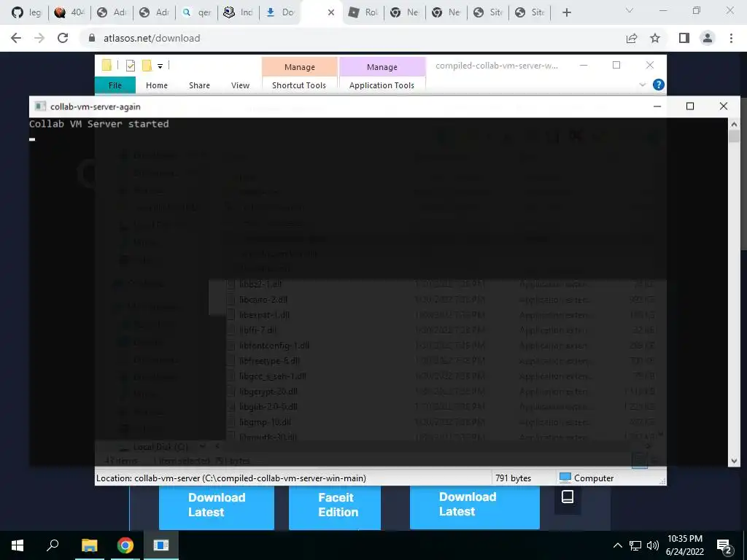Click Properties icon in Explorer quick access toolbar
Image resolution: width=747 pixels, height=560 pixels.
131,66
